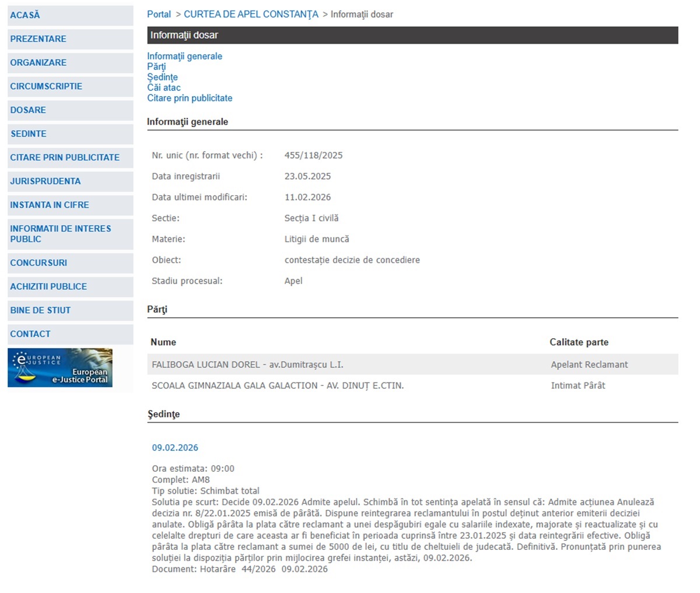This screenshot has height=593, width=700.
Task: Click the Informații dosar breadcrumb text
Action: 362,15
